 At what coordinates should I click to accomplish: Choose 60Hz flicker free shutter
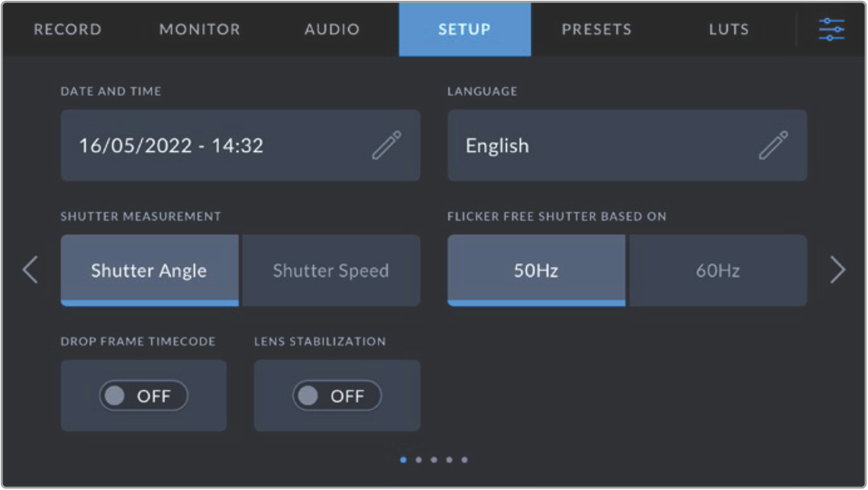coord(717,270)
